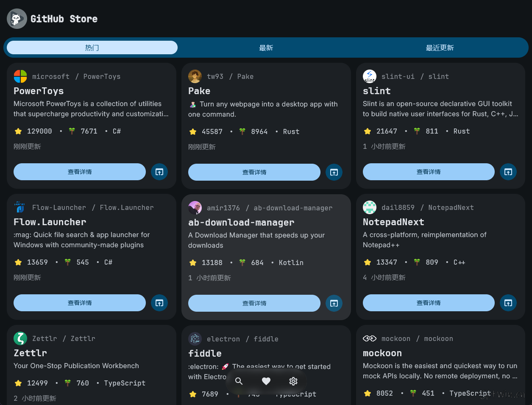Screen dimensions: 532x405
Task: Switch to the 最近更新 tab
Action: (440, 47)
